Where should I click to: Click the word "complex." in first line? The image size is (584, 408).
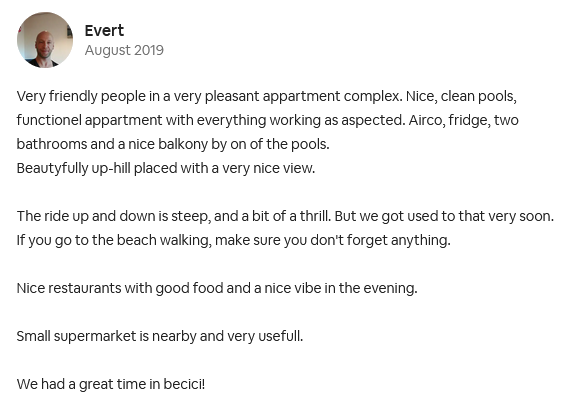[x=373, y=97]
